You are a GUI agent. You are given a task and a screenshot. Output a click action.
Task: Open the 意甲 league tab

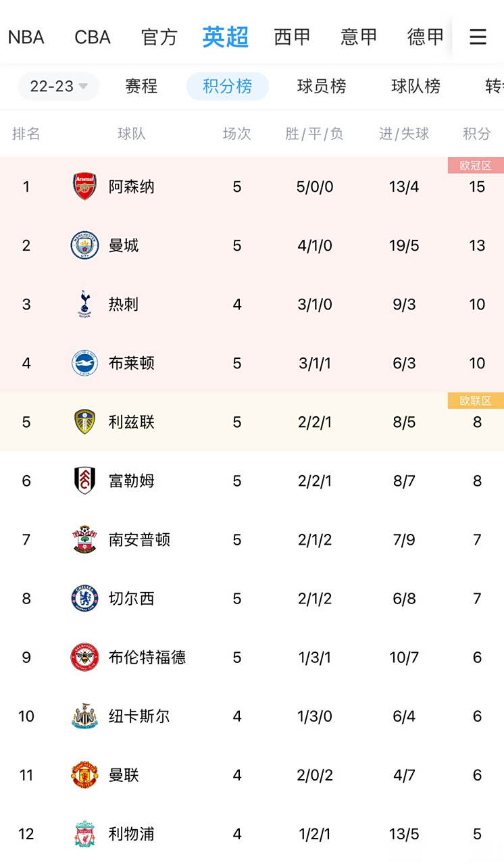coord(359,36)
